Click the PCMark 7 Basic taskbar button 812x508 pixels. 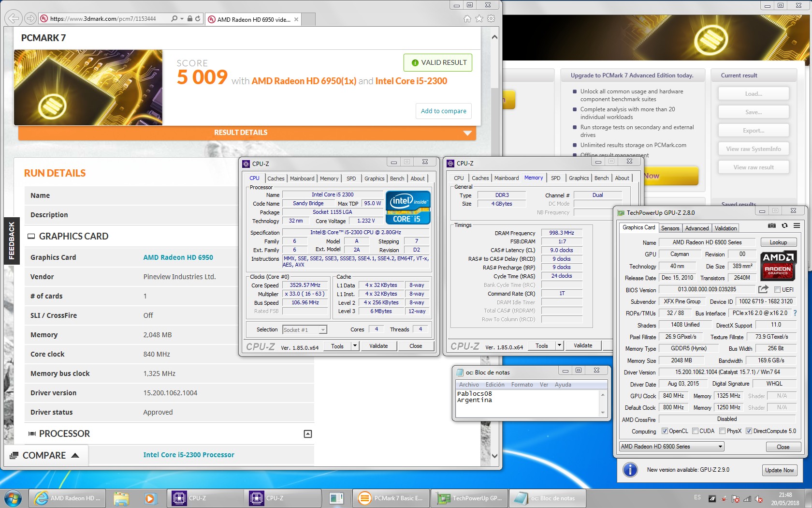[x=391, y=498]
